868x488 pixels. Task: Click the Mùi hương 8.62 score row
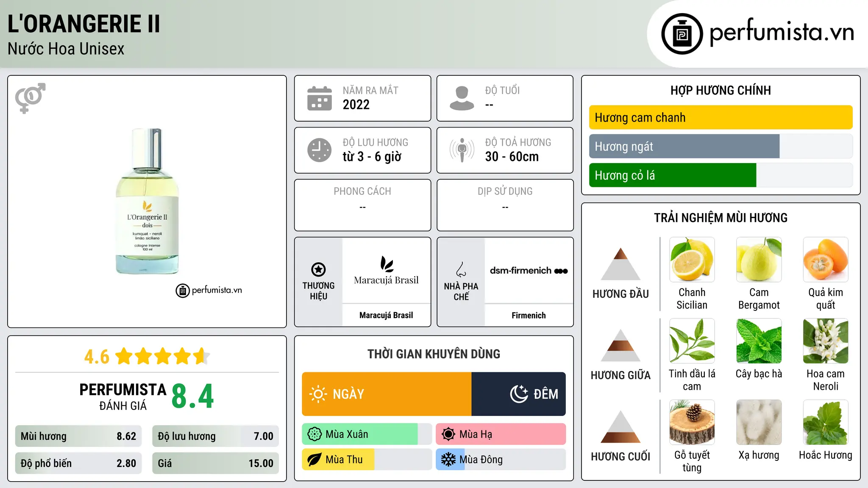[x=78, y=436]
